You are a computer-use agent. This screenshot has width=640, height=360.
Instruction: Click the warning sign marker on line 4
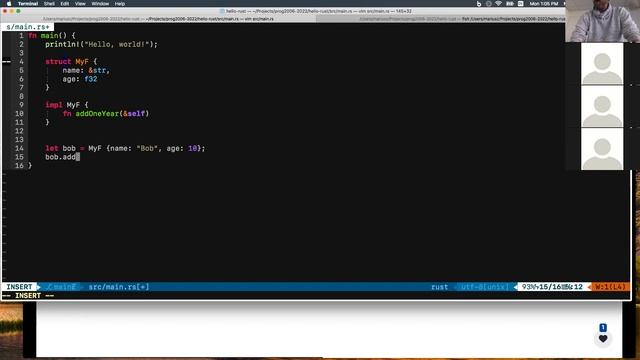pyautogui.click(x=7, y=62)
